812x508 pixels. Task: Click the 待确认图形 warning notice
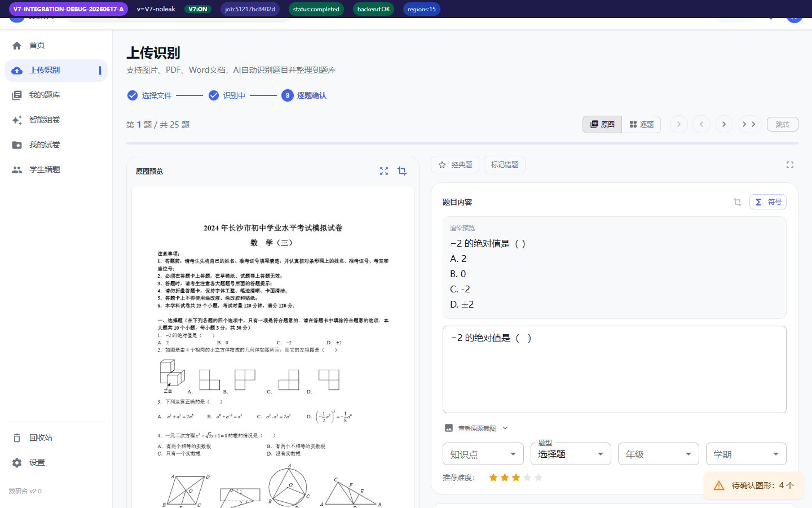pos(753,485)
